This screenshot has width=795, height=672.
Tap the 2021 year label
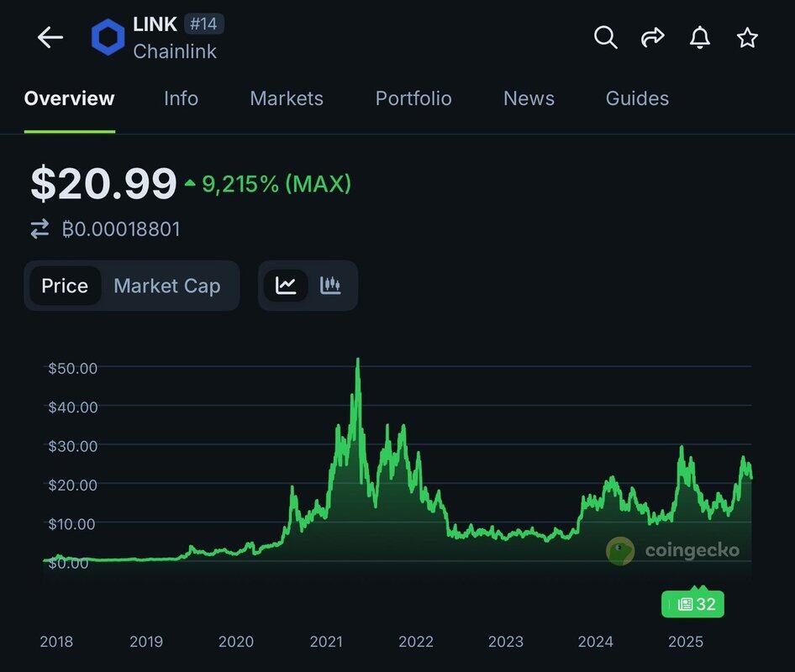[326, 642]
